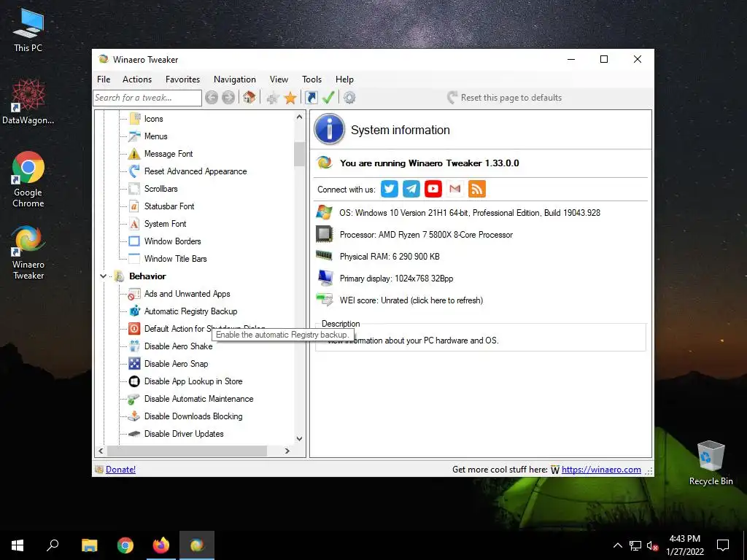Select Statusbar Font in the tree
The image size is (747, 560).
(x=169, y=206)
